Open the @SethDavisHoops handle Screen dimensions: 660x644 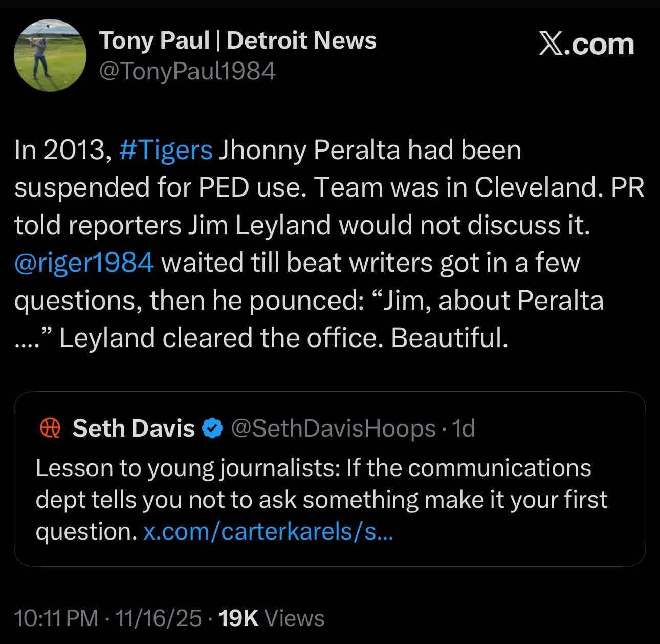point(333,428)
